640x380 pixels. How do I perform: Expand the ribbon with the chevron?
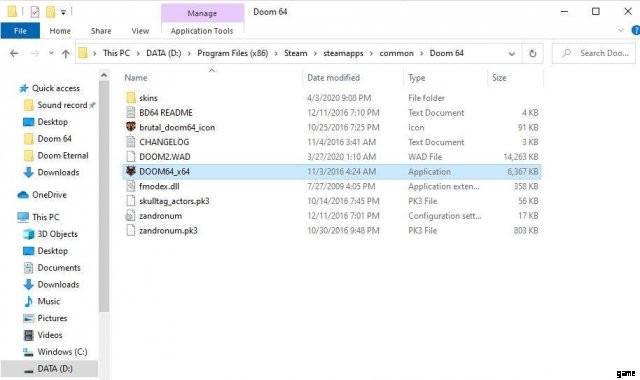tap(620, 31)
